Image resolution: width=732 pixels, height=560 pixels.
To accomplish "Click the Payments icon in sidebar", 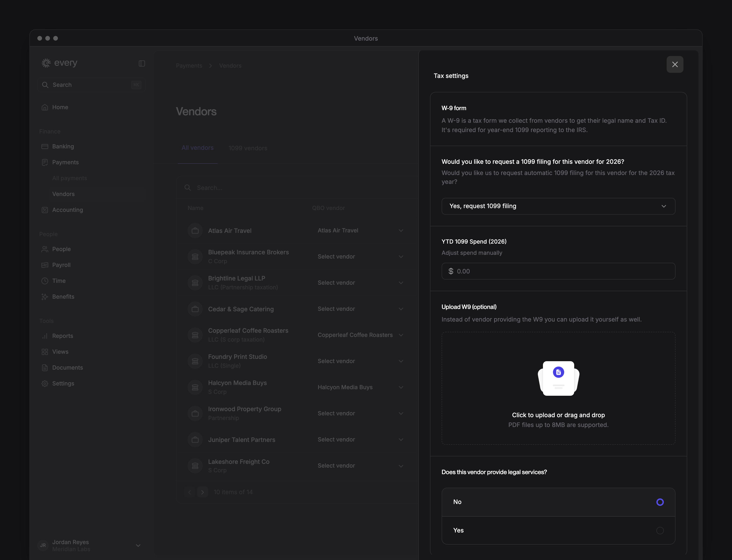I will click(x=45, y=162).
